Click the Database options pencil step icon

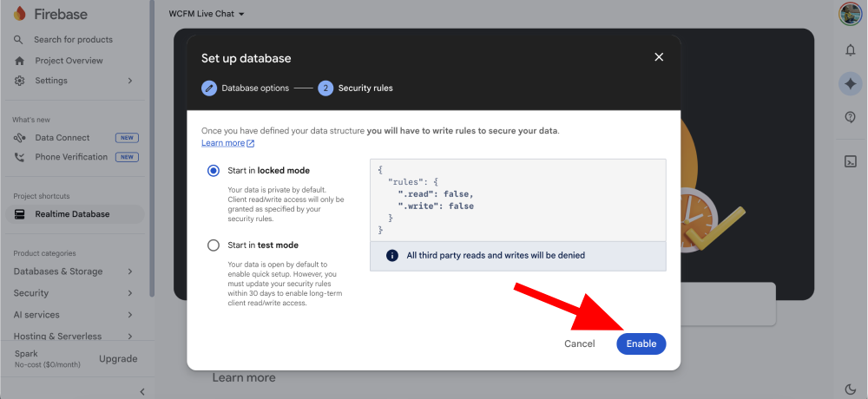click(x=209, y=88)
